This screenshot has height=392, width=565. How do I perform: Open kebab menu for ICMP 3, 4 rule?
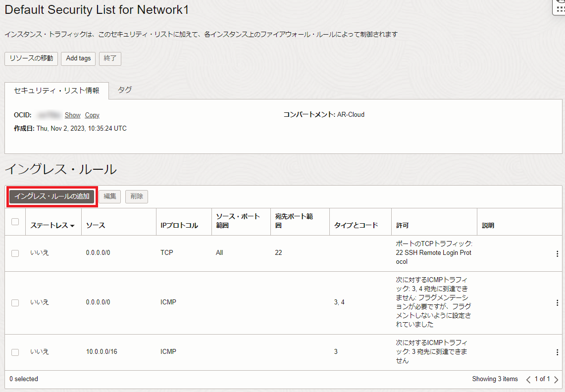(557, 302)
